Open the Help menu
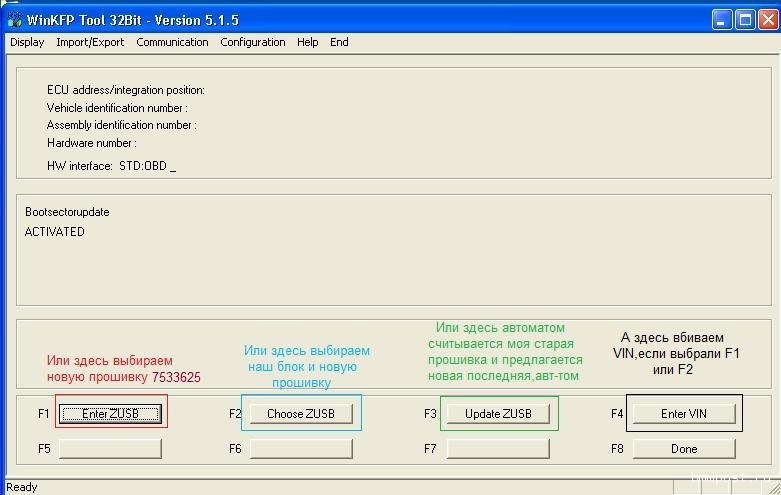The image size is (781, 495). (308, 42)
